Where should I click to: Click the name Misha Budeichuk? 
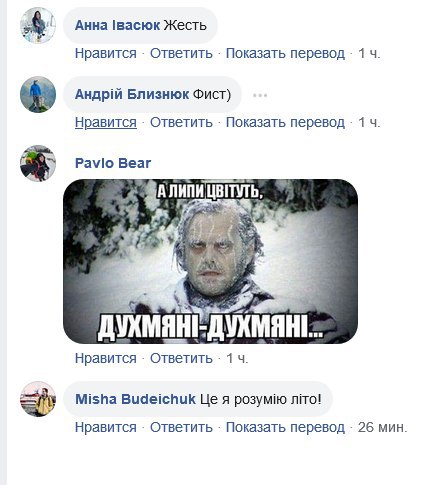135,399
